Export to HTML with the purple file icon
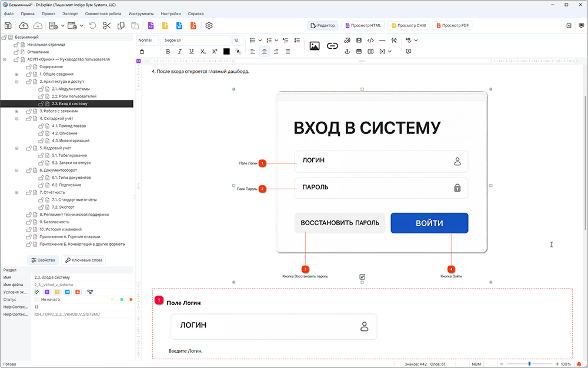 [x=151, y=25]
